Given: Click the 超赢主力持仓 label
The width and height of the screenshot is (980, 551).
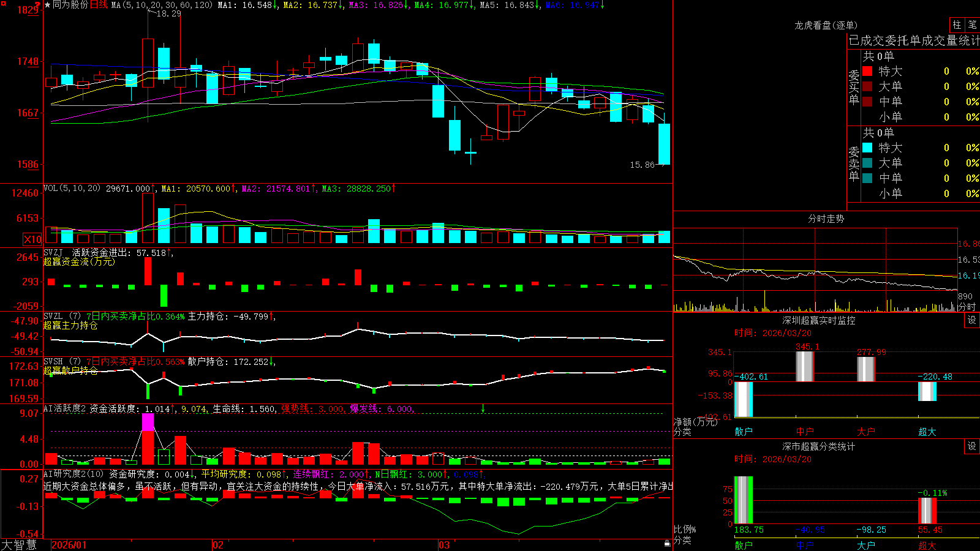Looking at the screenshot, I should click(70, 325).
